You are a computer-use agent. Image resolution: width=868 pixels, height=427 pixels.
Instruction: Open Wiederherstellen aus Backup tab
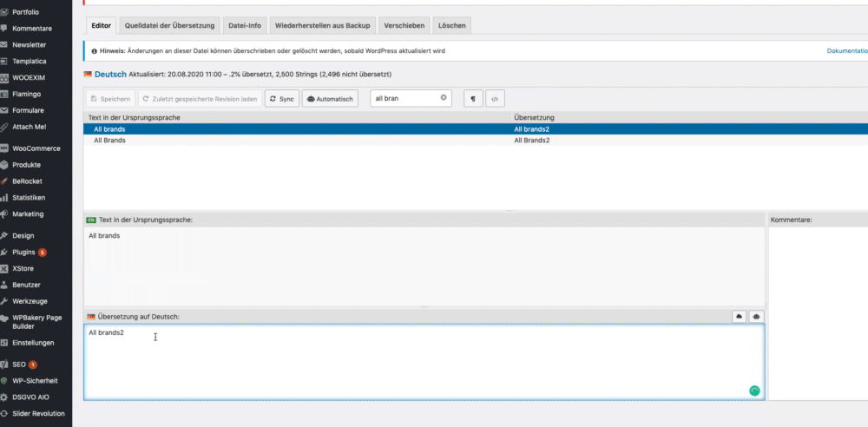(322, 25)
